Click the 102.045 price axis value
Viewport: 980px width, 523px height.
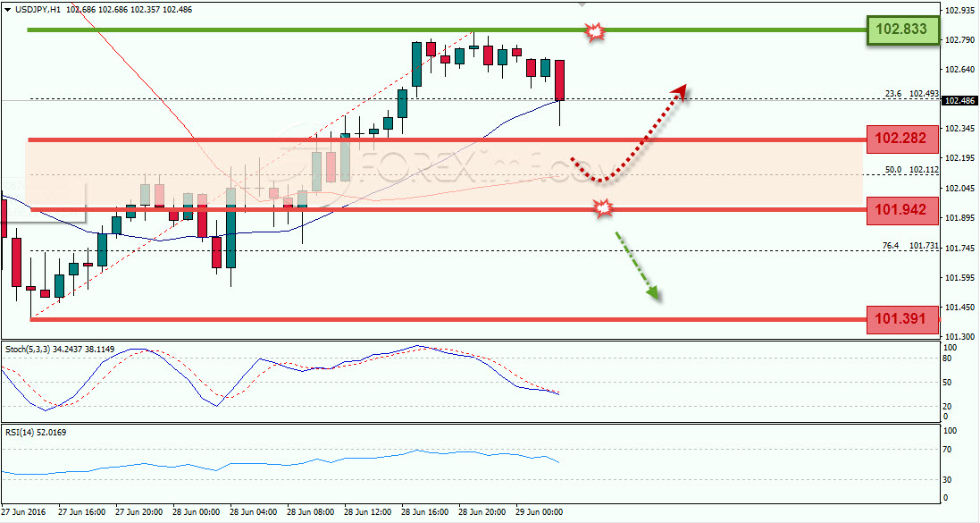click(960, 189)
